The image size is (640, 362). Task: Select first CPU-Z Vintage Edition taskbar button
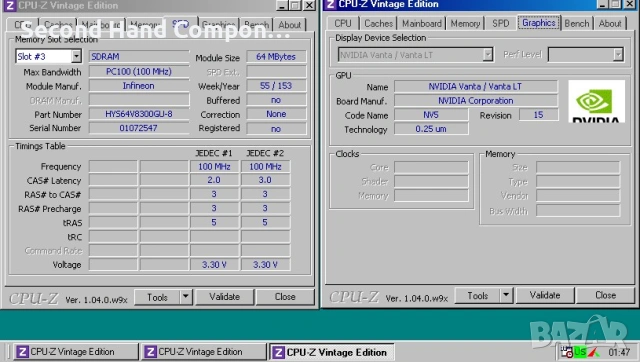pos(75,352)
